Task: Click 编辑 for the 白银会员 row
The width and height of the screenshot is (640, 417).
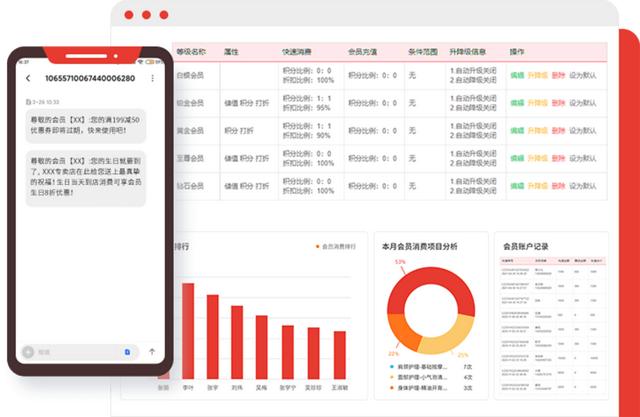Action: tap(517, 75)
